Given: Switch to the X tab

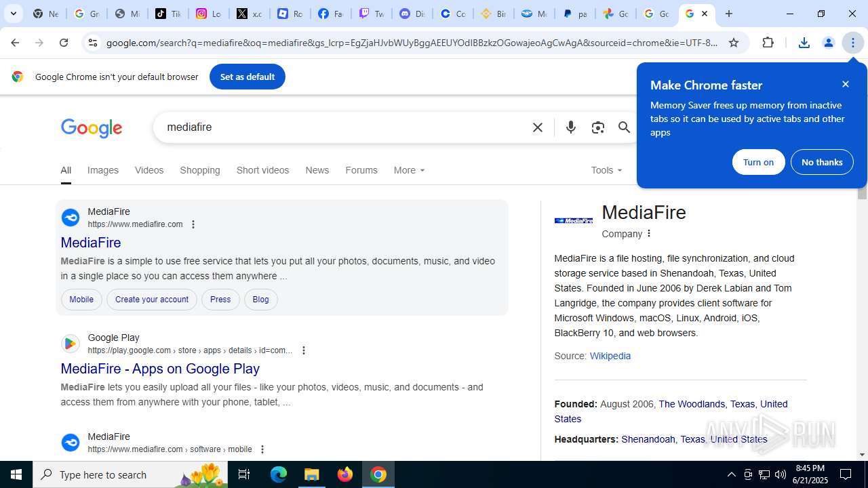Looking at the screenshot, I should [x=250, y=14].
